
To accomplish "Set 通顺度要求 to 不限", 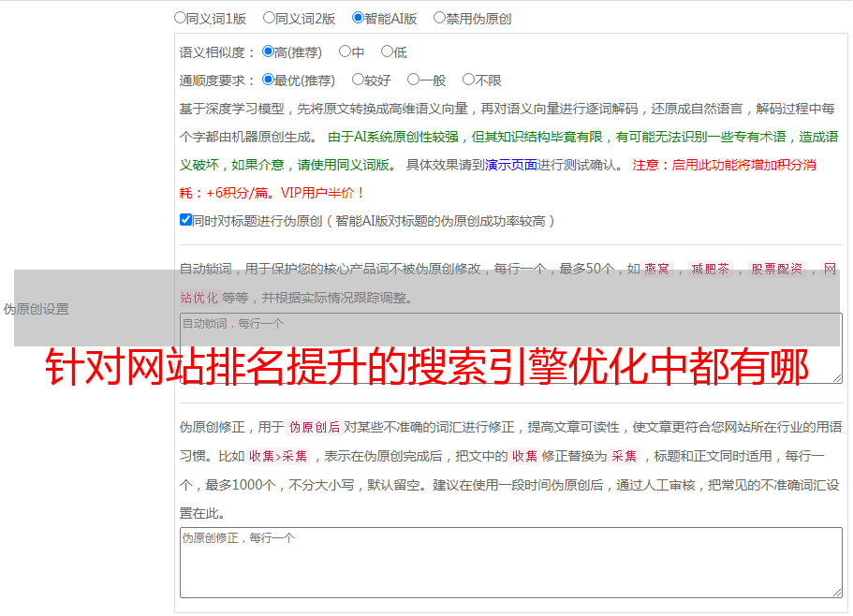I will pyautogui.click(x=468, y=80).
